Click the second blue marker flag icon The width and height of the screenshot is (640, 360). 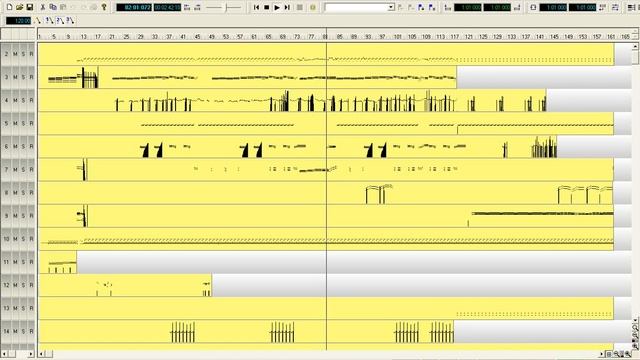coord(432,7)
